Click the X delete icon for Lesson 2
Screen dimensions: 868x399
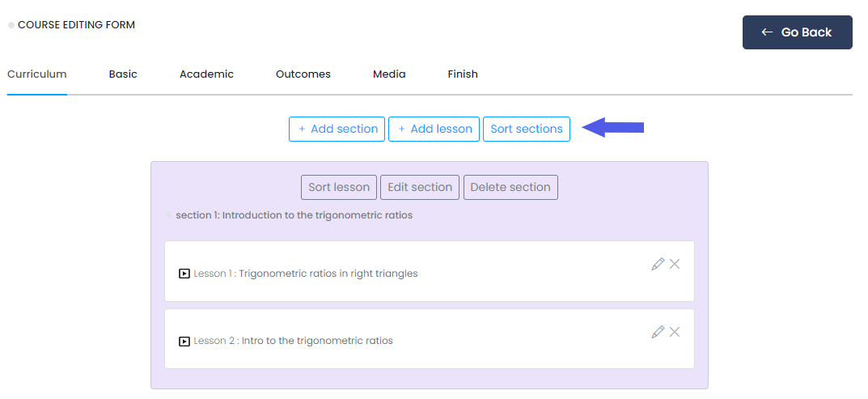(675, 332)
